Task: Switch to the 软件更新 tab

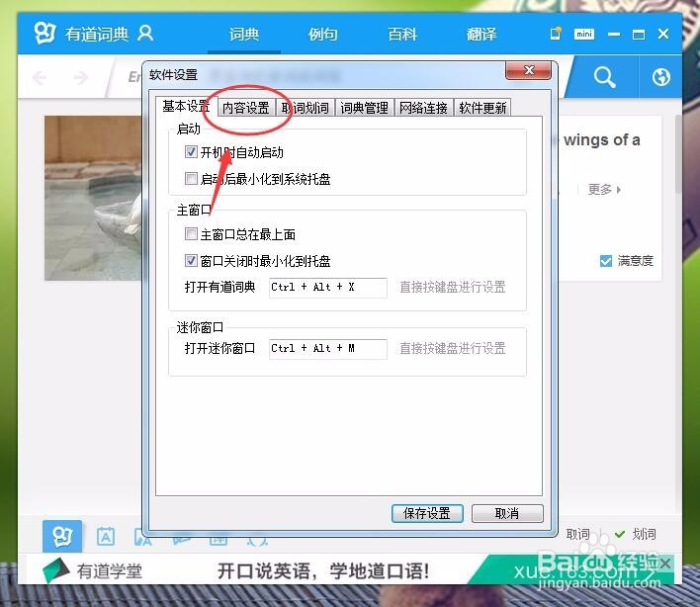Action: pyautogui.click(x=482, y=108)
